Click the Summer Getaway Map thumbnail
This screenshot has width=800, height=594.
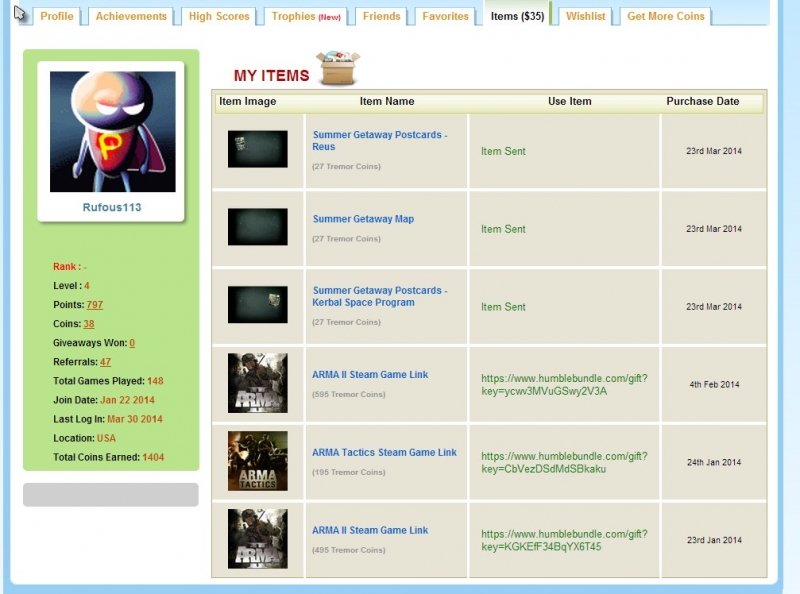[x=258, y=227]
